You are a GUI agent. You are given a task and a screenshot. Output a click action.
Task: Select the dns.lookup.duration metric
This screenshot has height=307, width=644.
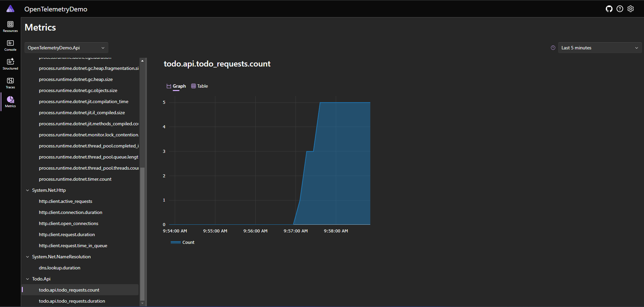(59, 268)
